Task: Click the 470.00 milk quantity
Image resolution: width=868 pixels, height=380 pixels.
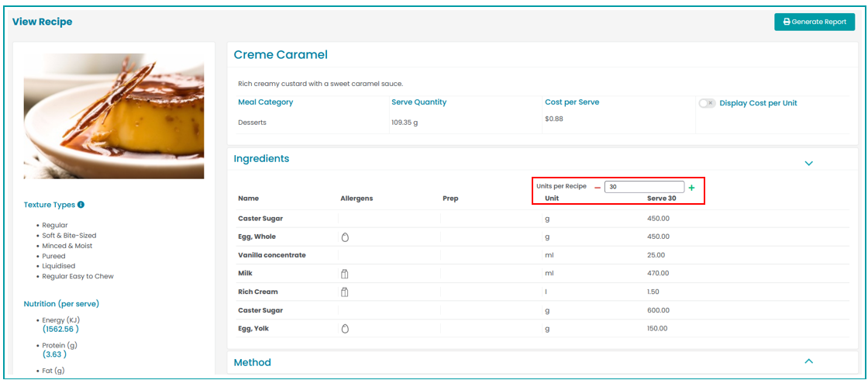Action: [x=658, y=274]
